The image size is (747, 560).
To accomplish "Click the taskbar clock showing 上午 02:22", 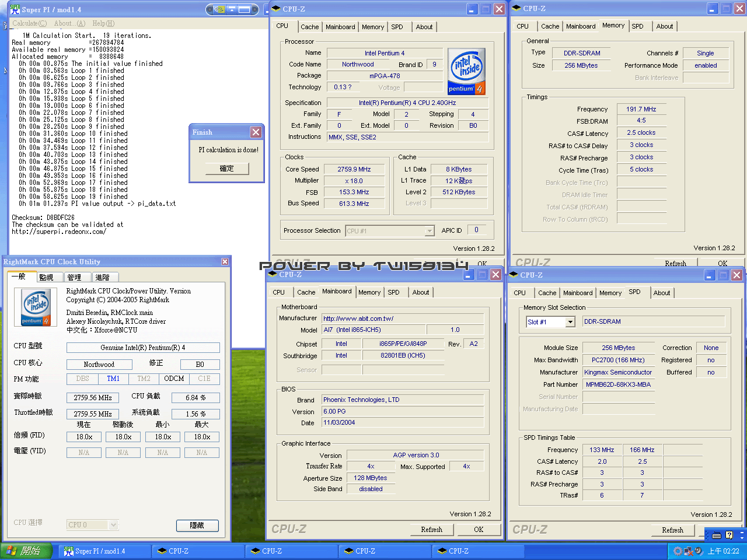I will [723, 551].
